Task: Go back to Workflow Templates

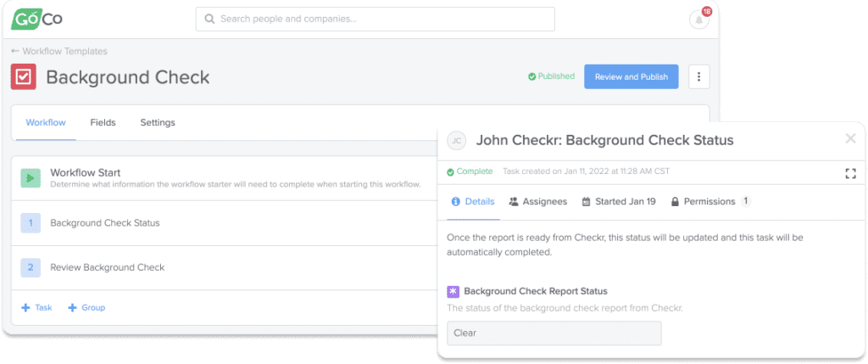Action: click(x=59, y=51)
